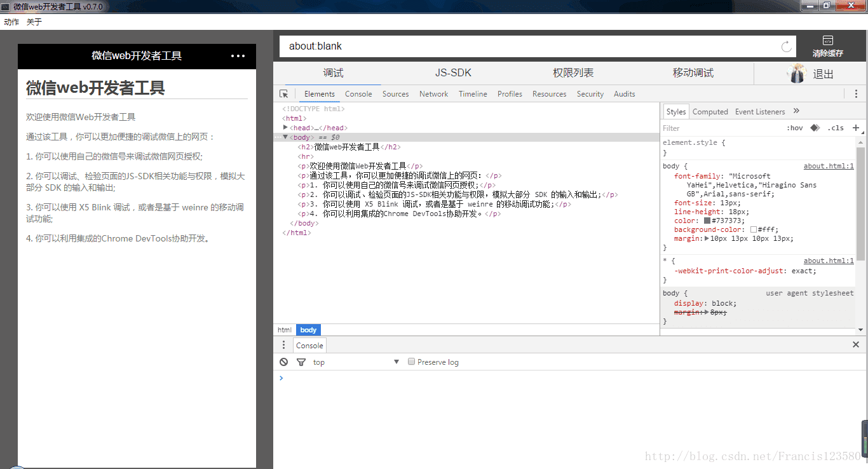
Task: Open the Profiles panel tab
Action: tap(510, 94)
